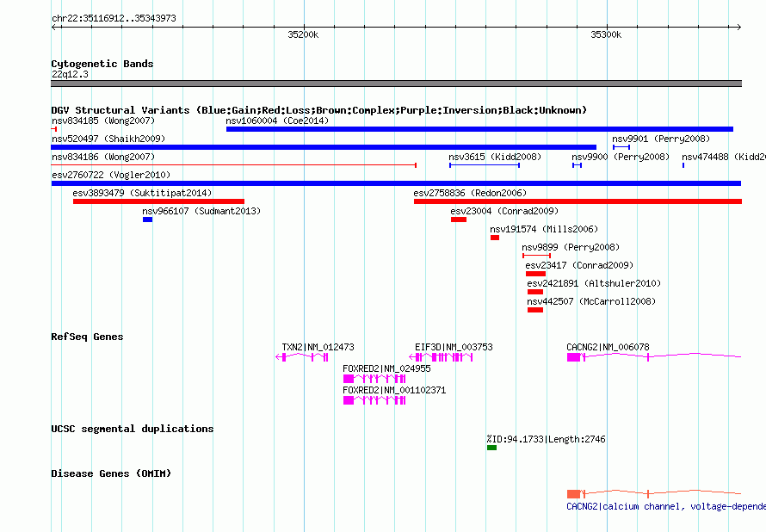766x532 pixels.
Task: Select the FOXRED2 NM_001102371 gene glyph
Action: (x=374, y=400)
